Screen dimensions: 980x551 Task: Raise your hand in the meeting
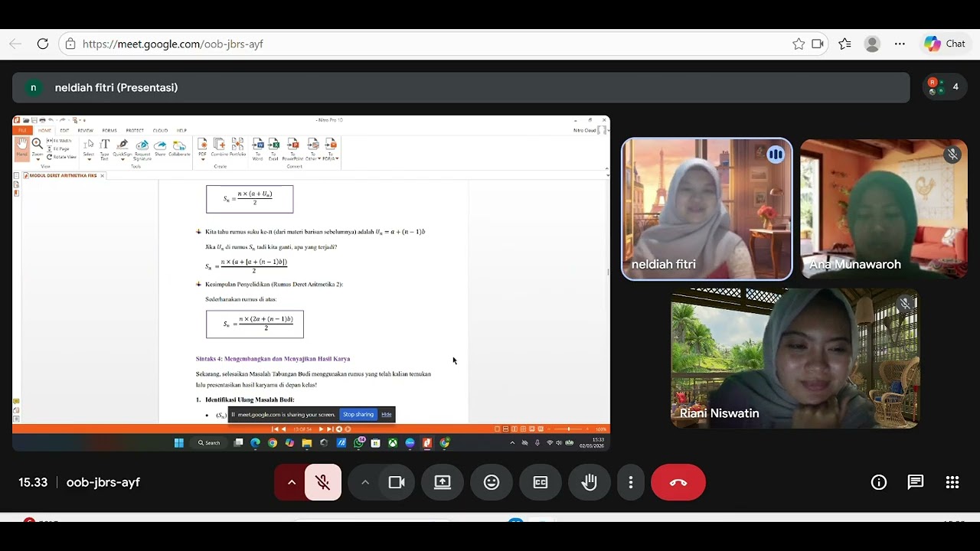tap(589, 482)
